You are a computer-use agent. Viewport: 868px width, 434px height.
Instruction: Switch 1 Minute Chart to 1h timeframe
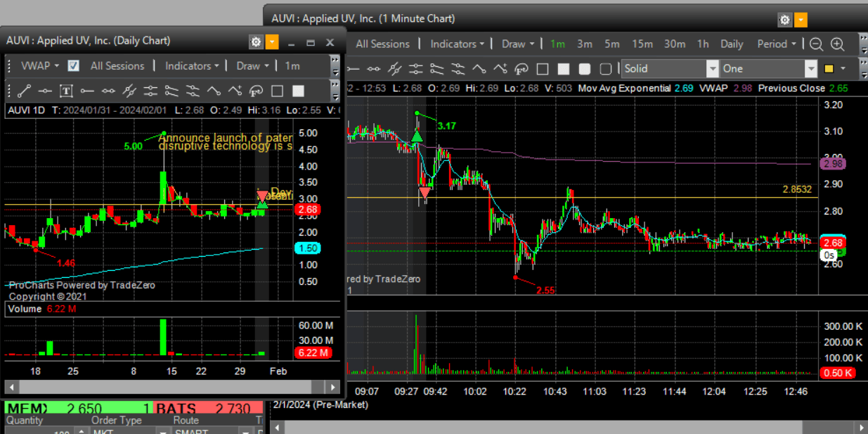tap(703, 44)
